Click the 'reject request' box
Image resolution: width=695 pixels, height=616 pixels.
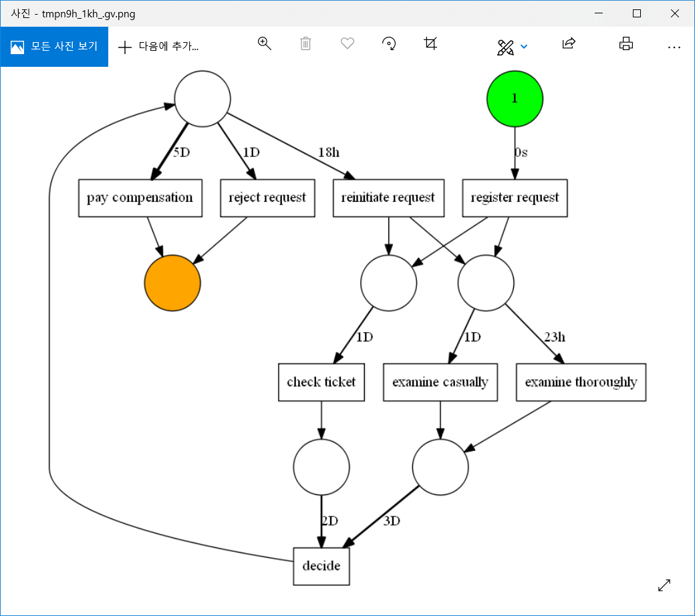tap(267, 198)
